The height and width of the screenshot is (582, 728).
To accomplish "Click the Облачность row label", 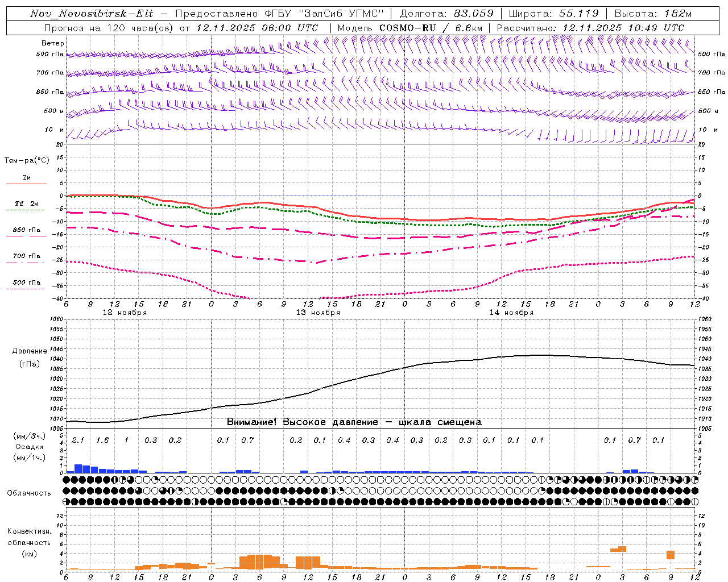I will (29, 493).
